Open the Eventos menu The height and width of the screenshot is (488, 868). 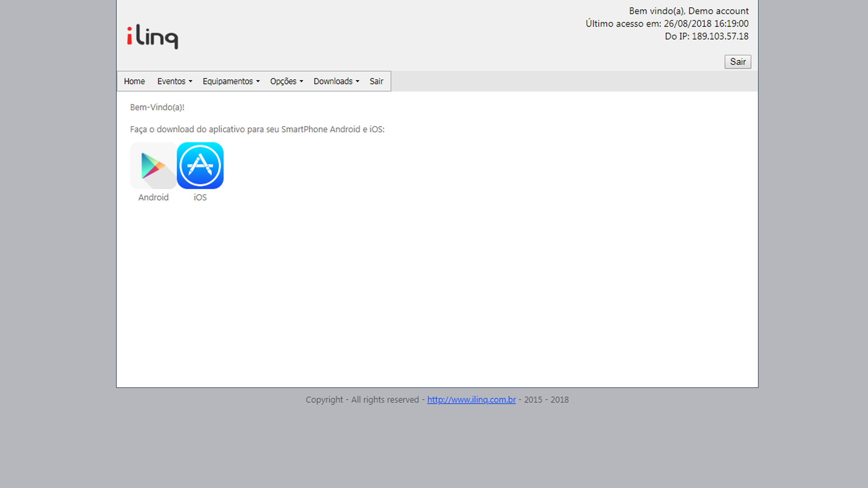point(171,81)
